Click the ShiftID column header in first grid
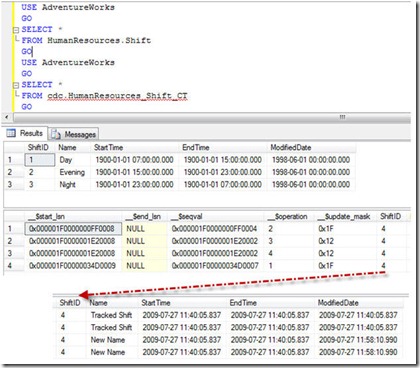Screen dimensions: 420x368 coord(39,148)
